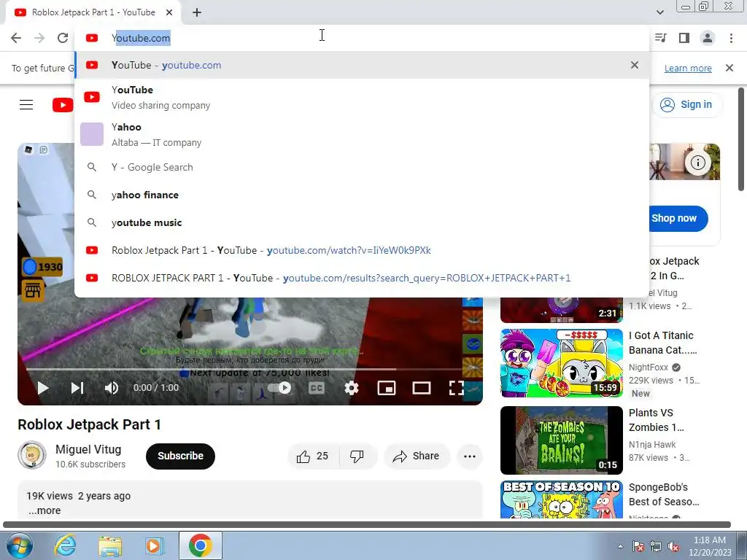Launch Internet Explorer from taskbar

tap(65, 545)
